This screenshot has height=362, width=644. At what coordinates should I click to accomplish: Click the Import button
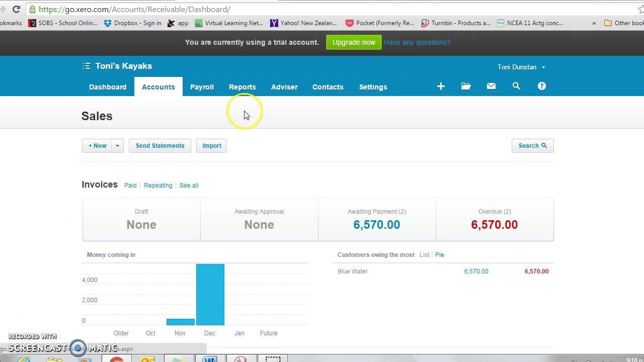[211, 146]
